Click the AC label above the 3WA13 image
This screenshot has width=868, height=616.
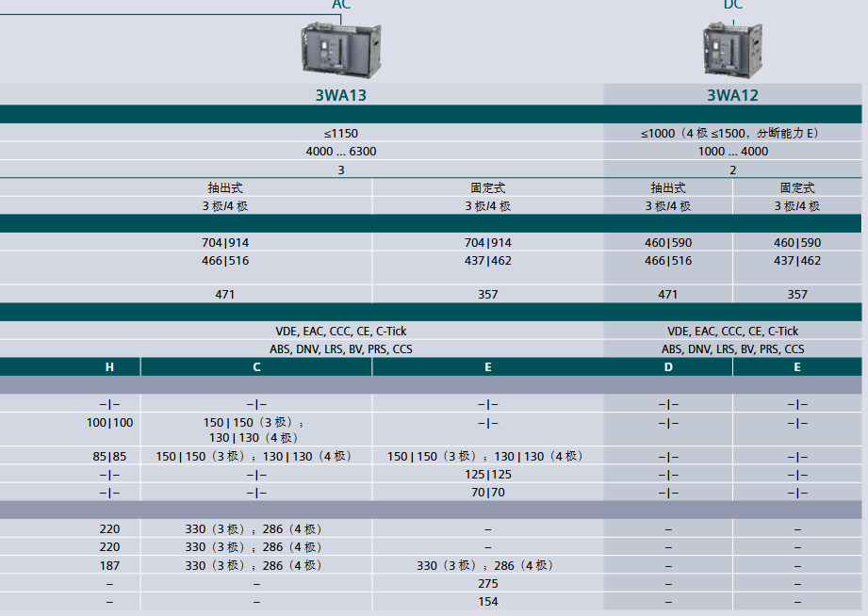(341, 5)
